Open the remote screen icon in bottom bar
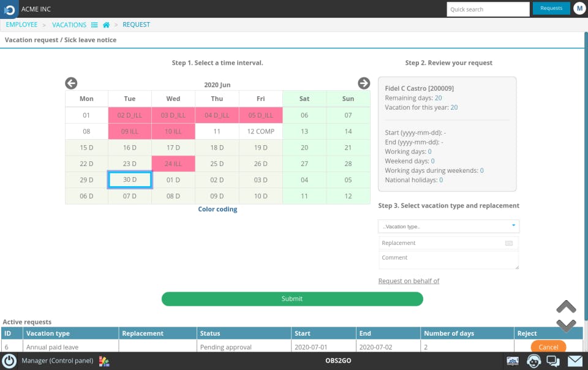The height and width of the screenshot is (370, 588). 513,361
